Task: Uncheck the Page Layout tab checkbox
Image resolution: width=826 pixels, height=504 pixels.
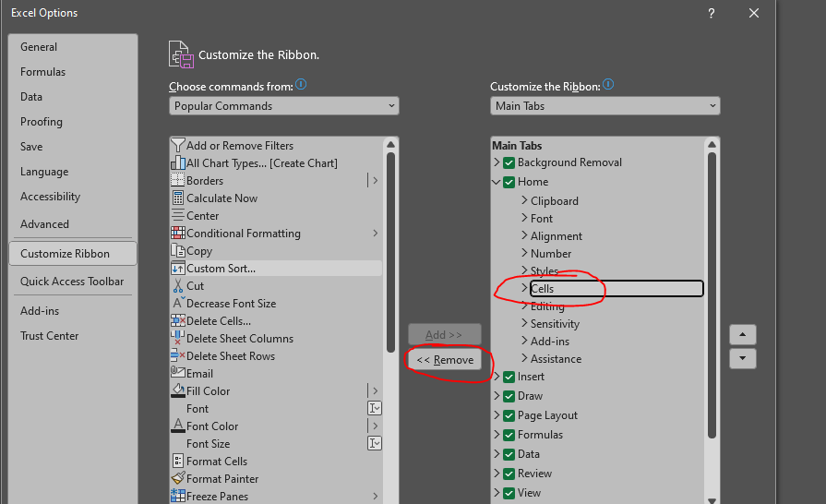Action: coord(509,416)
